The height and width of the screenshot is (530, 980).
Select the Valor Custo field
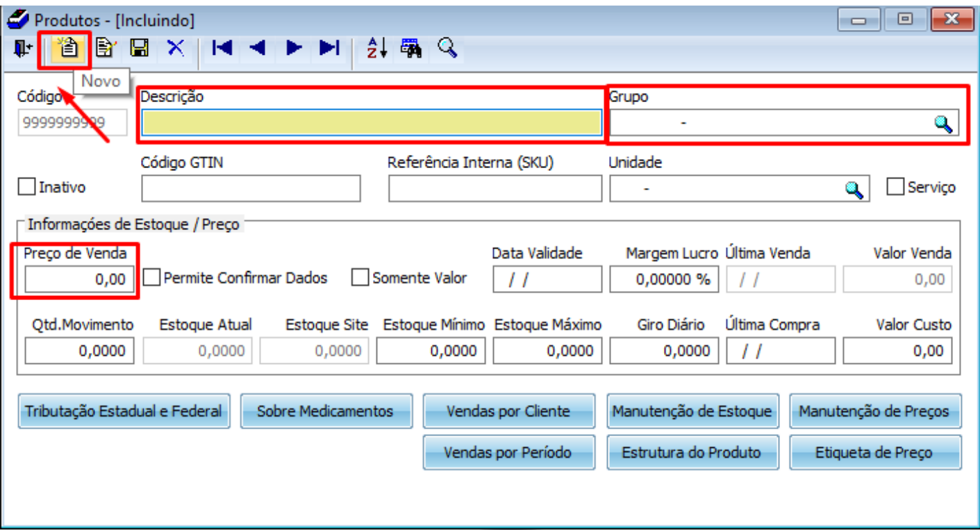pyautogui.click(x=897, y=351)
